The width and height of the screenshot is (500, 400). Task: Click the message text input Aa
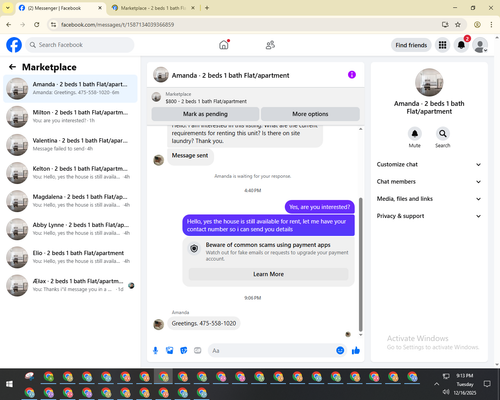pos(271,351)
